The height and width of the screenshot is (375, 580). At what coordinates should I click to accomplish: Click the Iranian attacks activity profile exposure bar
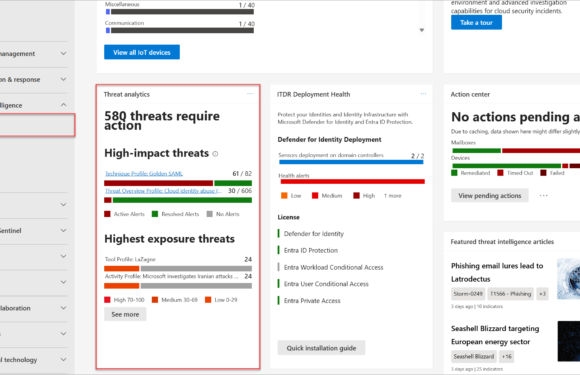point(178,286)
